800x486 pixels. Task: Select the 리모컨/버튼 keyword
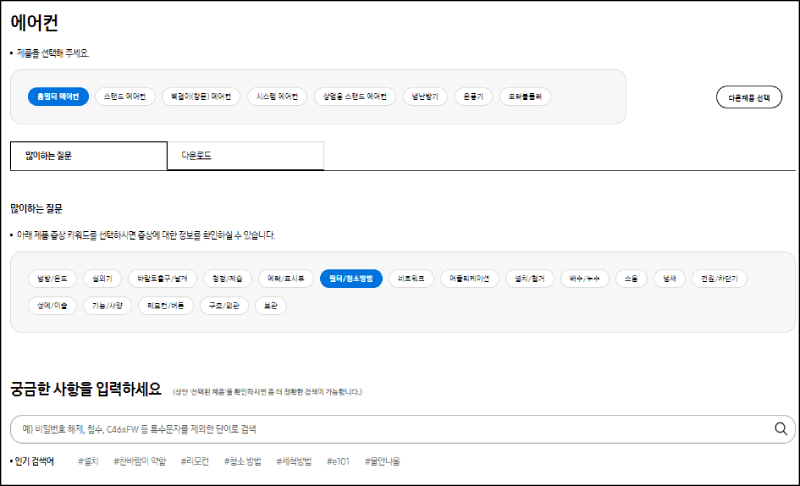point(166,305)
